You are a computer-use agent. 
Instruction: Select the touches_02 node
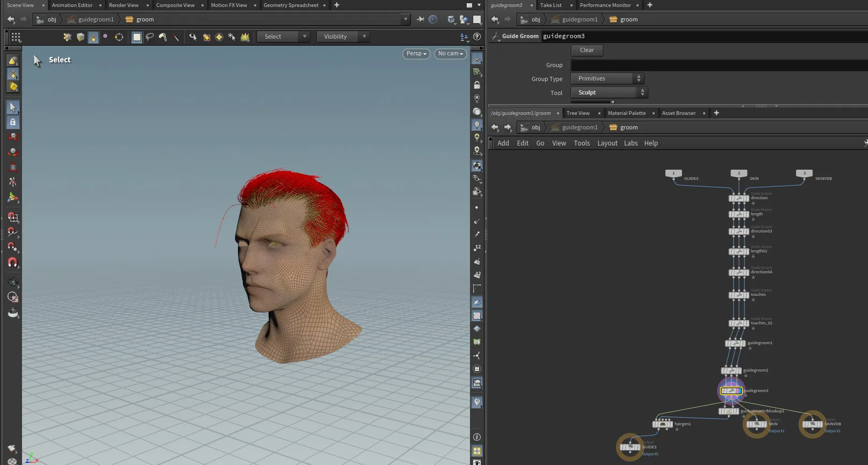point(739,323)
